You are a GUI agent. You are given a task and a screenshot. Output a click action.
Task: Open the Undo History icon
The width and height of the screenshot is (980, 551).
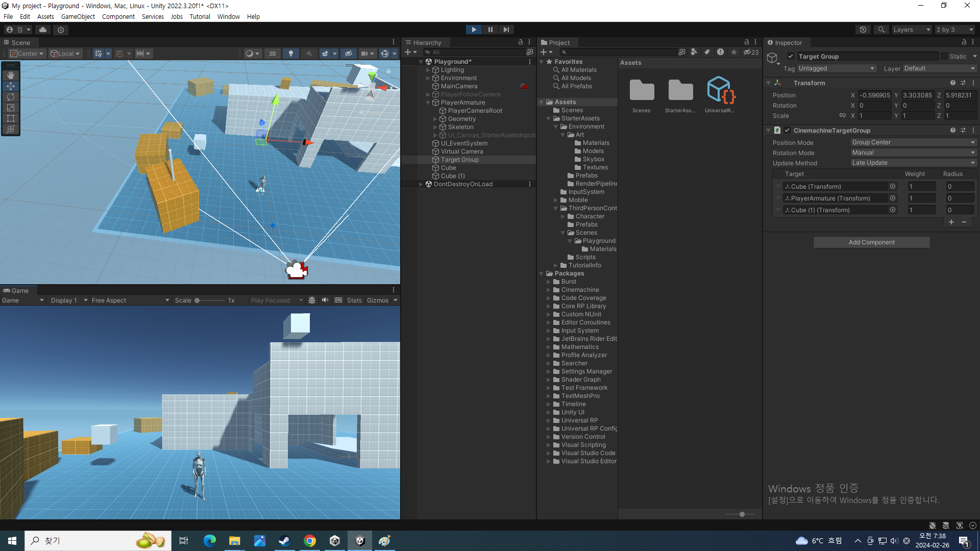coord(863,30)
